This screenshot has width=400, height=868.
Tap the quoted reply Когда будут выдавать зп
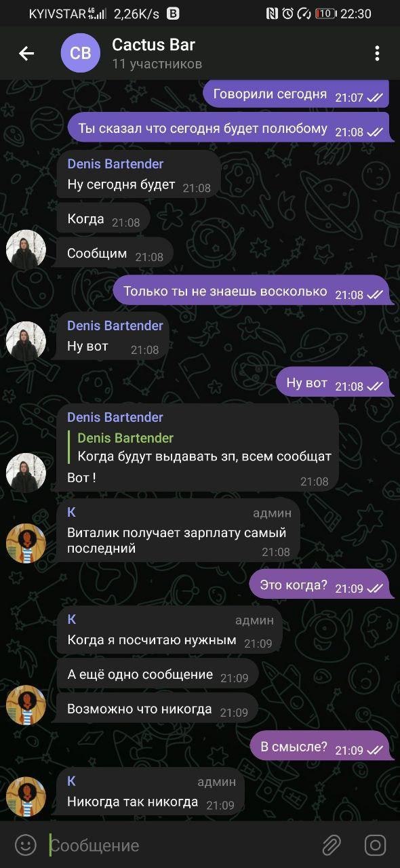point(204,448)
